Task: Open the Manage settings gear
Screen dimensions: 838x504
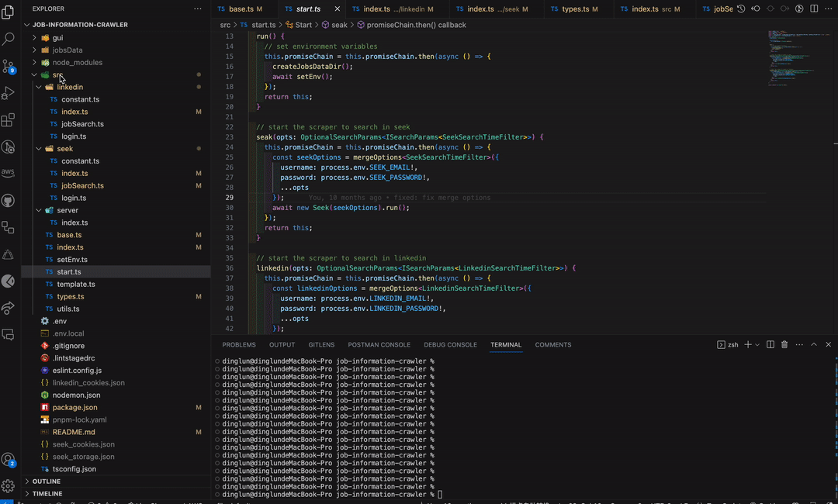Action: pyautogui.click(x=8, y=486)
